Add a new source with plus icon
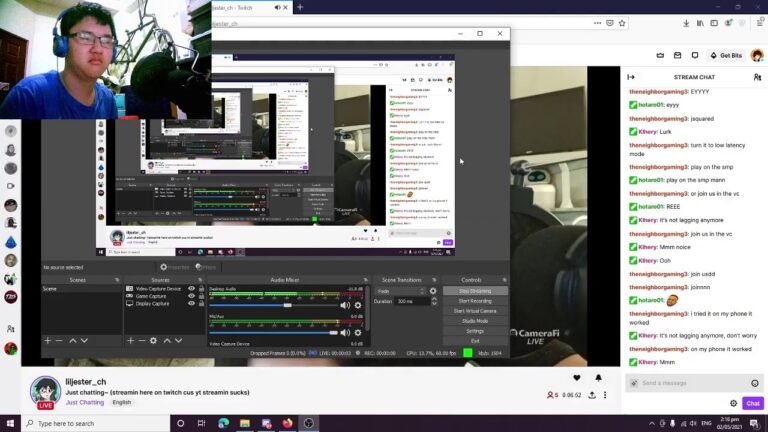The image size is (768, 432). pos(130,340)
